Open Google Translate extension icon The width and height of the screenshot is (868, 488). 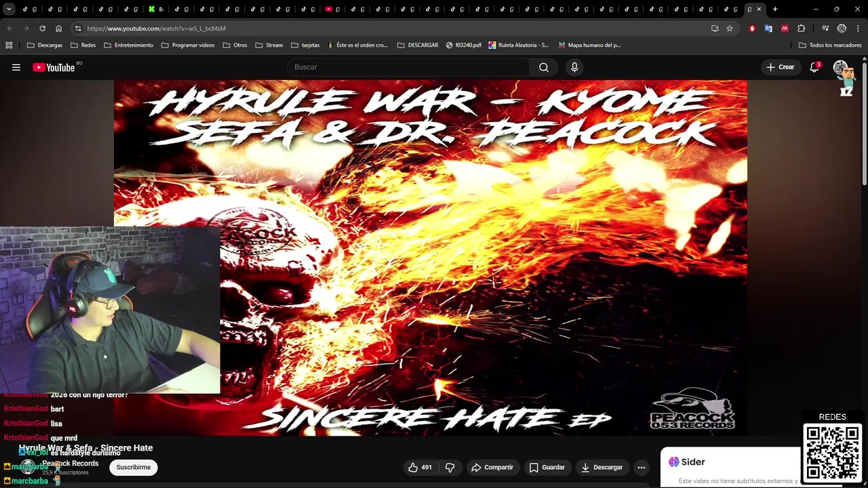[768, 28]
